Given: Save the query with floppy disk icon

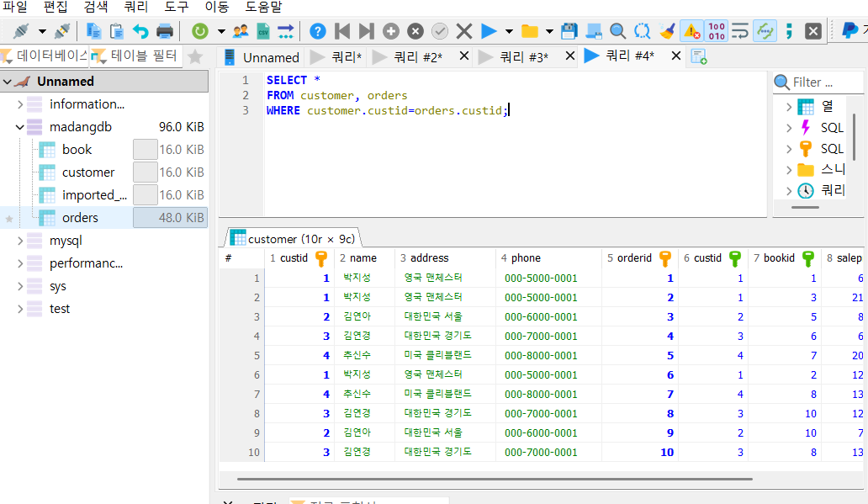Looking at the screenshot, I should 569,31.
